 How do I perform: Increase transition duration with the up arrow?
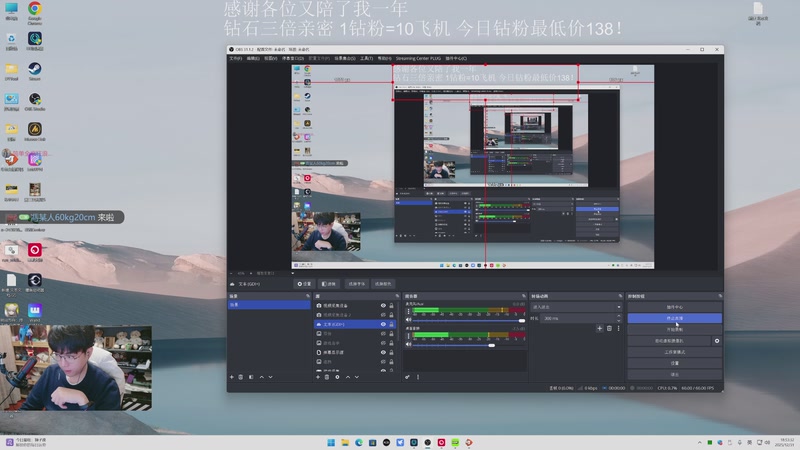click(x=619, y=316)
